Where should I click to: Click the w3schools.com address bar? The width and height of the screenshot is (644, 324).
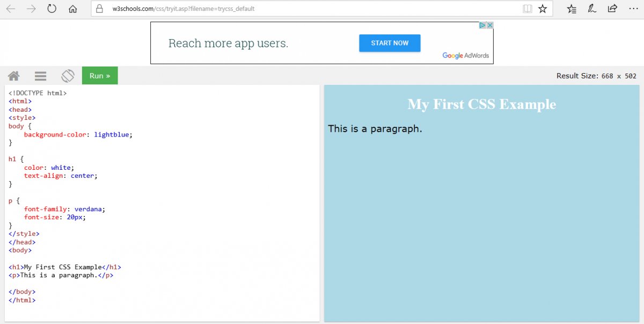[x=268, y=9]
